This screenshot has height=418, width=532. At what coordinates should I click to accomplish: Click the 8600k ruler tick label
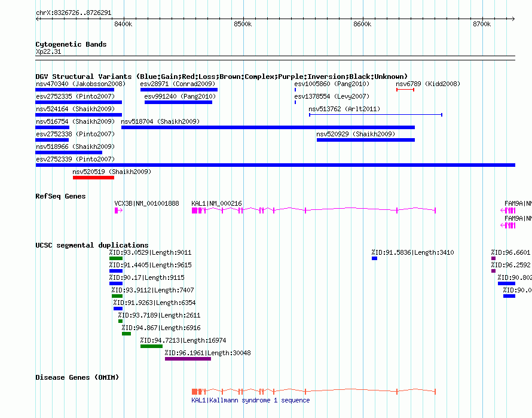362,24
